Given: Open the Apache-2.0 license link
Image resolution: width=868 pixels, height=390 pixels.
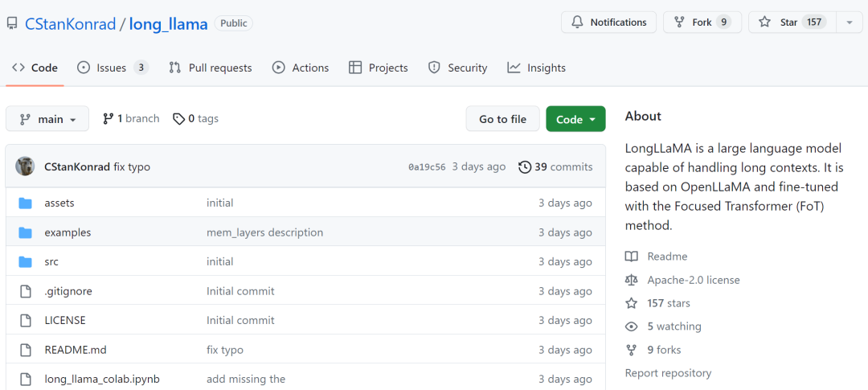Looking at the screenshot, I should coord(693,280).
